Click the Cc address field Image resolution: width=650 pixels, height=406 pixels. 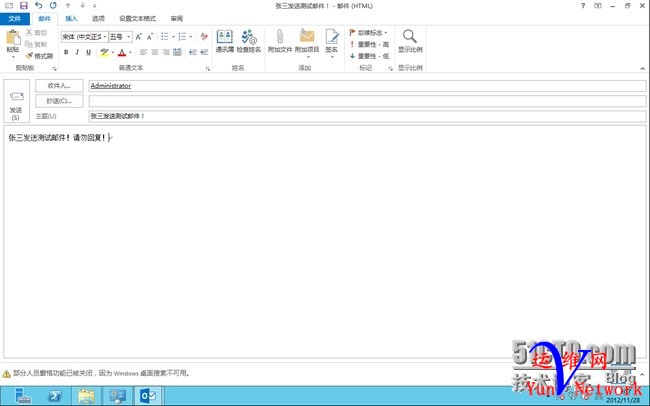(x=367, y=101)
